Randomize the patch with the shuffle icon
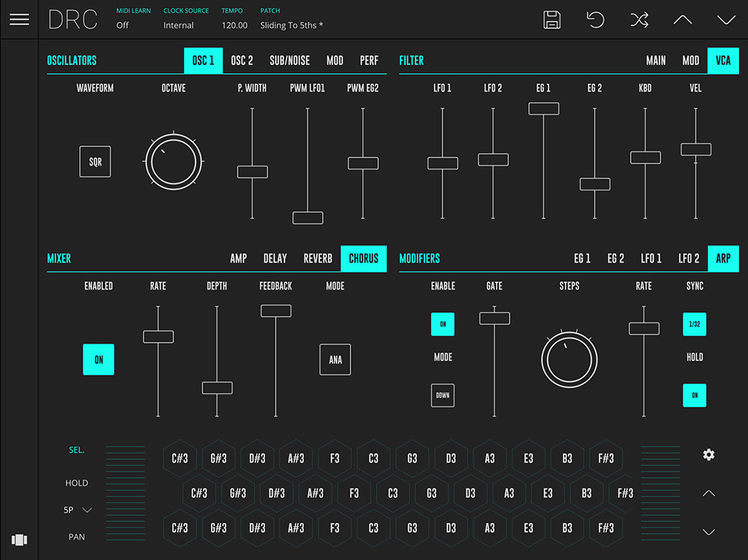 639,19
